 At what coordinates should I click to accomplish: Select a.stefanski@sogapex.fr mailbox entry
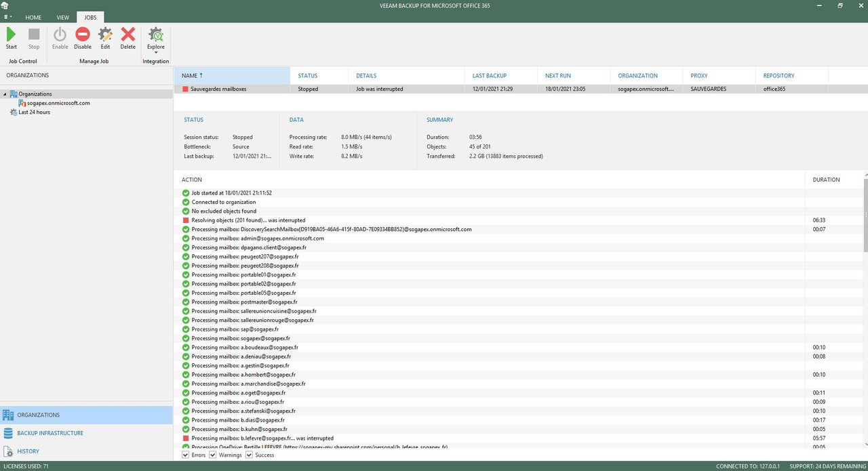pos(244,411)
